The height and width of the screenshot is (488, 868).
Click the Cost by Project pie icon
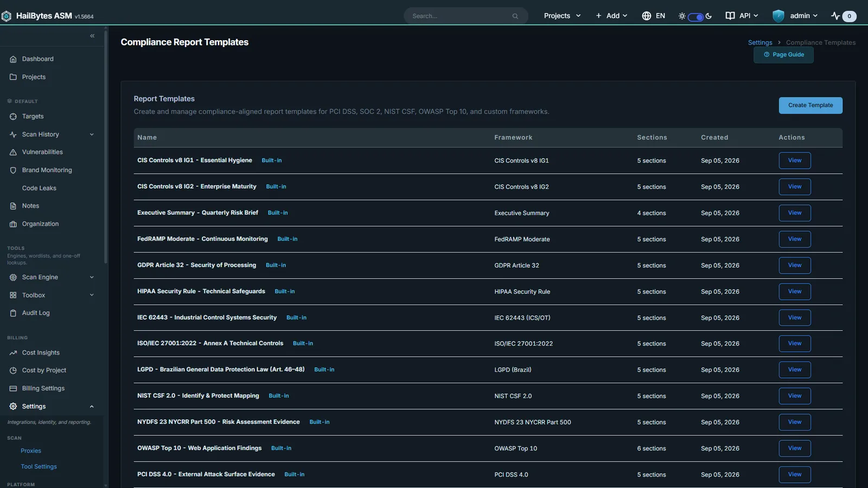coord(13,370)
